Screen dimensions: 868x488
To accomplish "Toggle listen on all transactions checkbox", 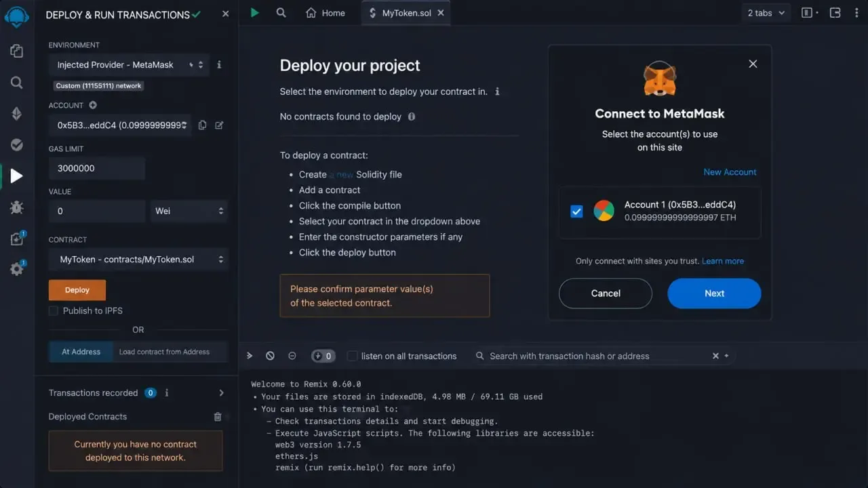I will tap(352, 356).
